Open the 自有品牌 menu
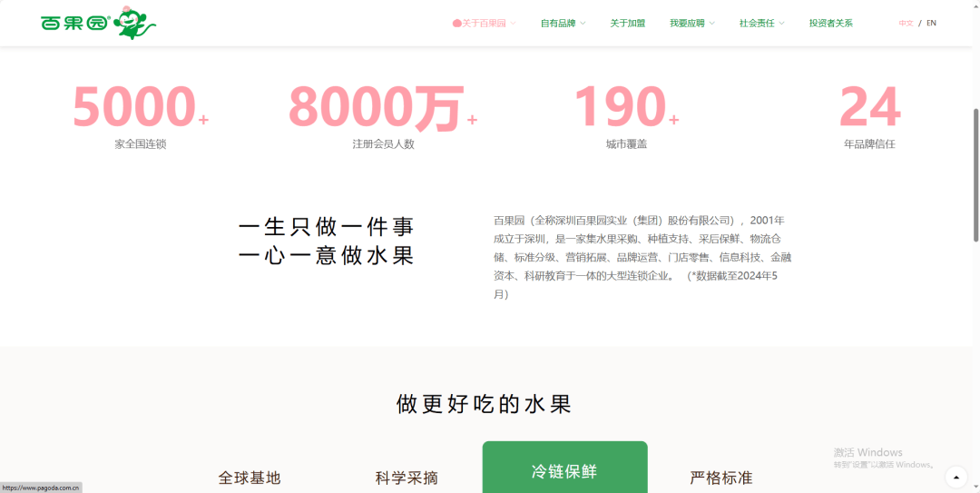The image size is (980, 493). (x=558, y=23)
